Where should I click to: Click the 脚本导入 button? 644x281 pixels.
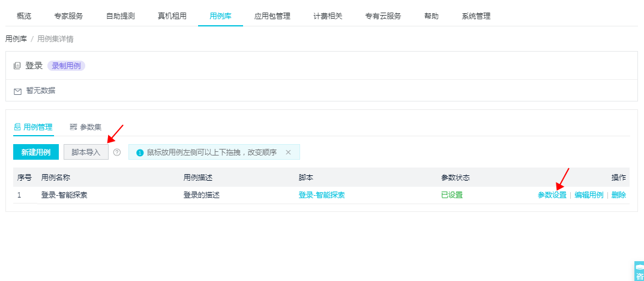(86, 153)
